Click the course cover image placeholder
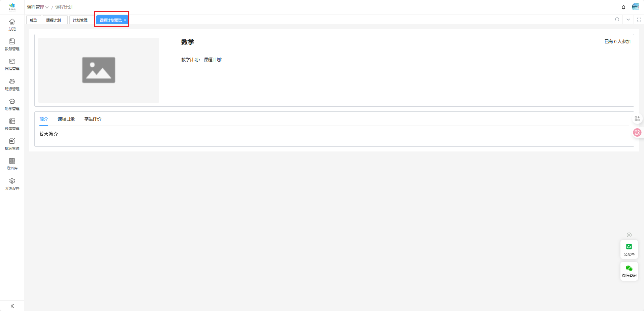 click(99, 70)
